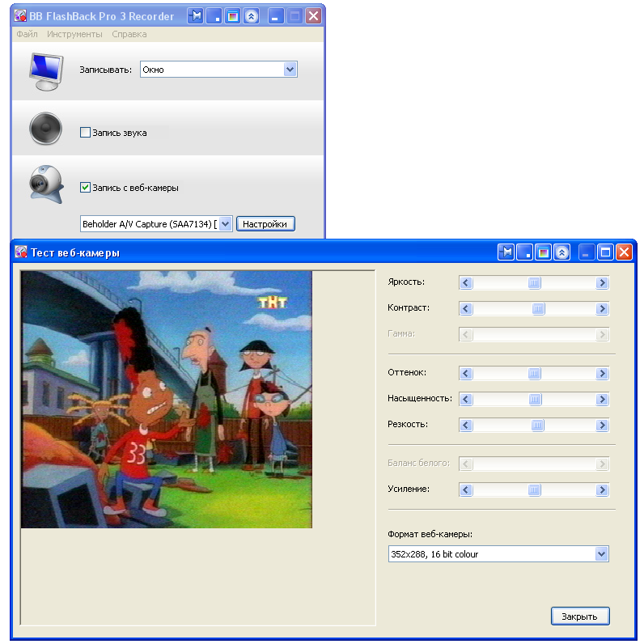Click the small-square tray icon in Тест веб-камеры title bar

[524, 252]
